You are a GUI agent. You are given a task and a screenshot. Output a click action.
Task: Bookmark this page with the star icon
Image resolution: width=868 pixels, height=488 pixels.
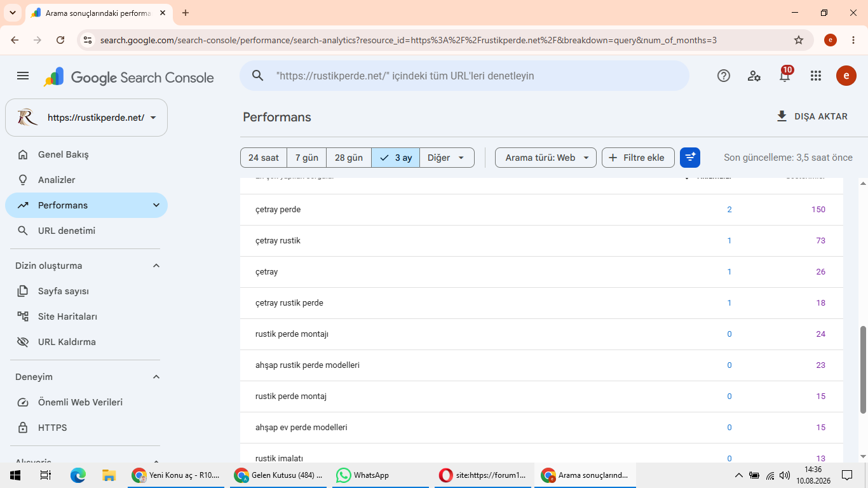799,40
